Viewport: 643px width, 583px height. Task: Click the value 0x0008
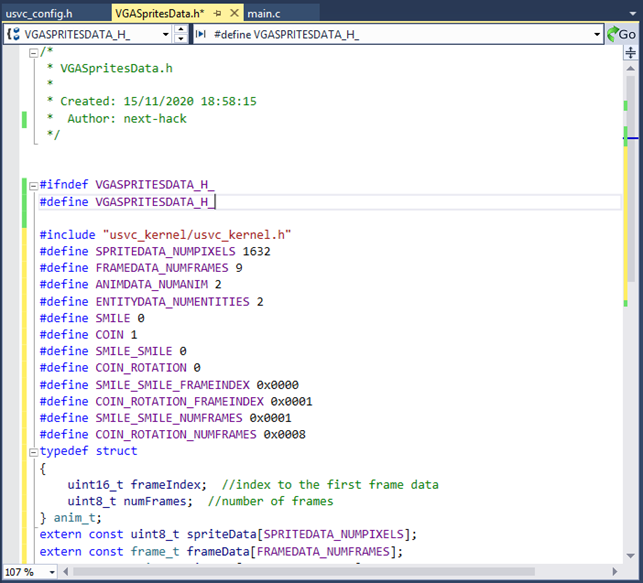(284, 434)
